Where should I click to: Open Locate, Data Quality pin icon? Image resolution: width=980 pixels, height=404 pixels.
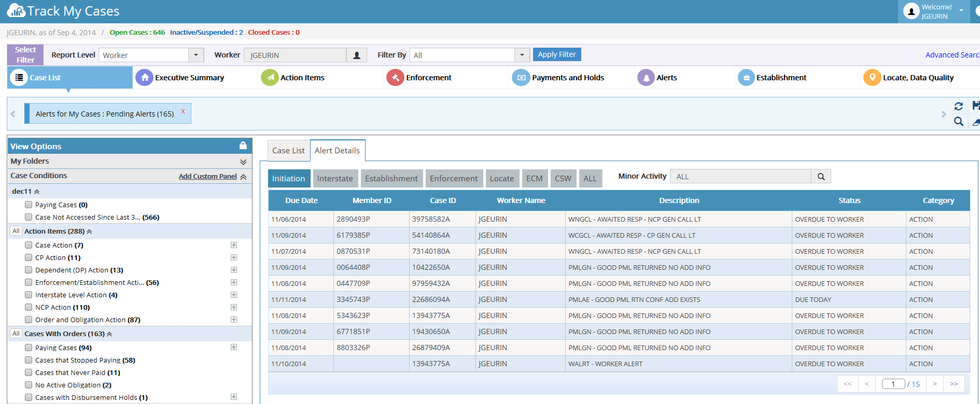point(872,78)
